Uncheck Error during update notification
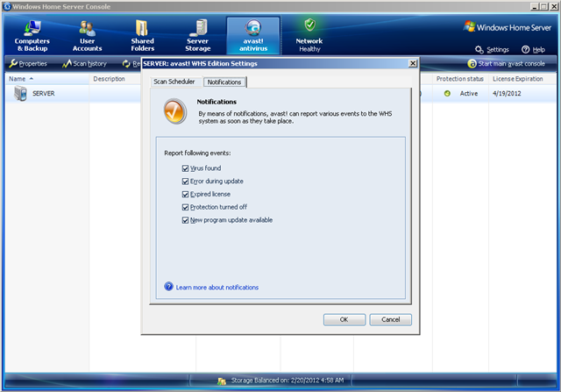 coord(185,182)
